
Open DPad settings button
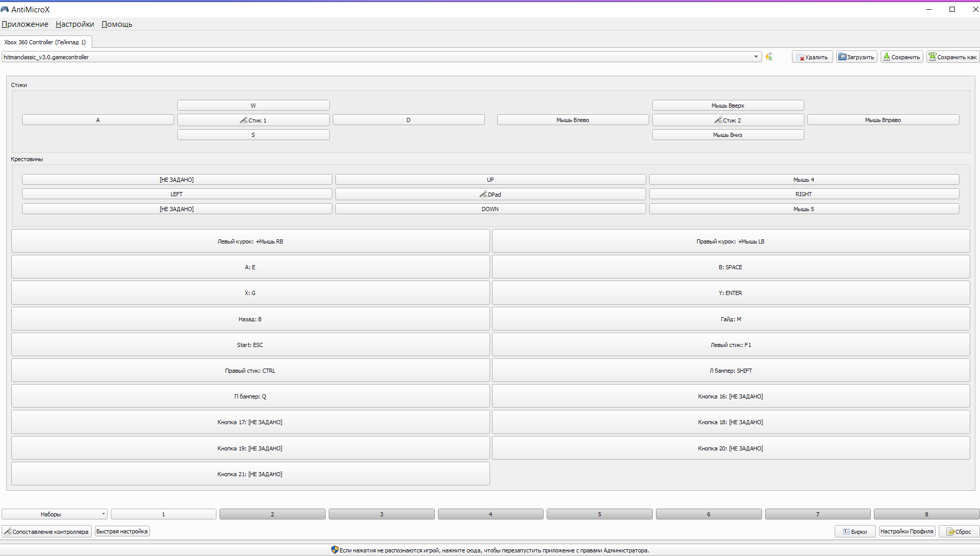point(490,195)
